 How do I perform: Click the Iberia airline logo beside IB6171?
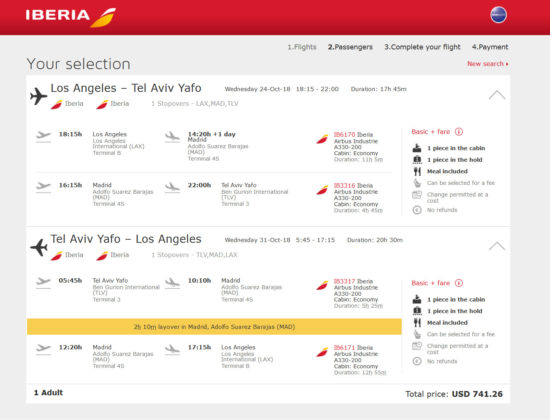pyautogui.click(x=322, y=352)
